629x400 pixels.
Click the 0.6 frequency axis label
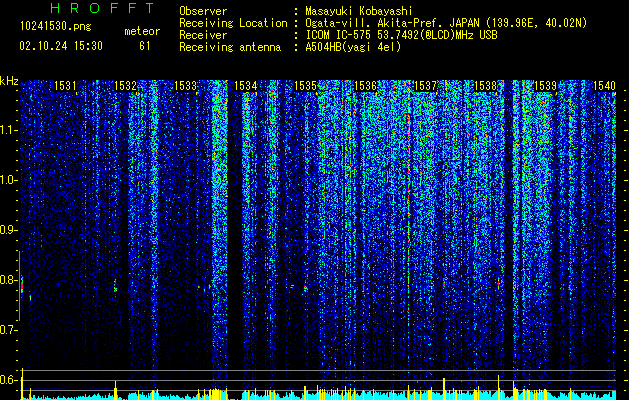(8, 380)
